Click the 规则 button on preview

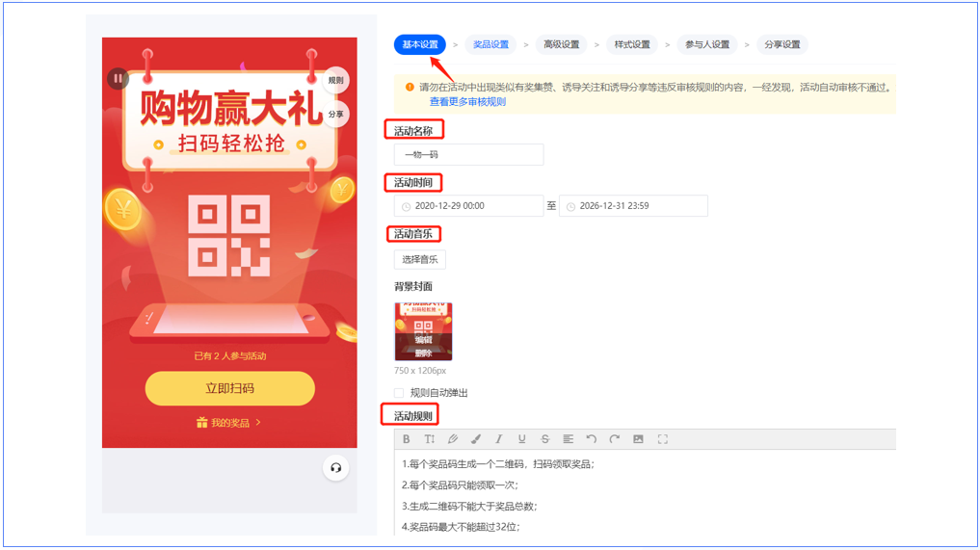pos(335,80)
